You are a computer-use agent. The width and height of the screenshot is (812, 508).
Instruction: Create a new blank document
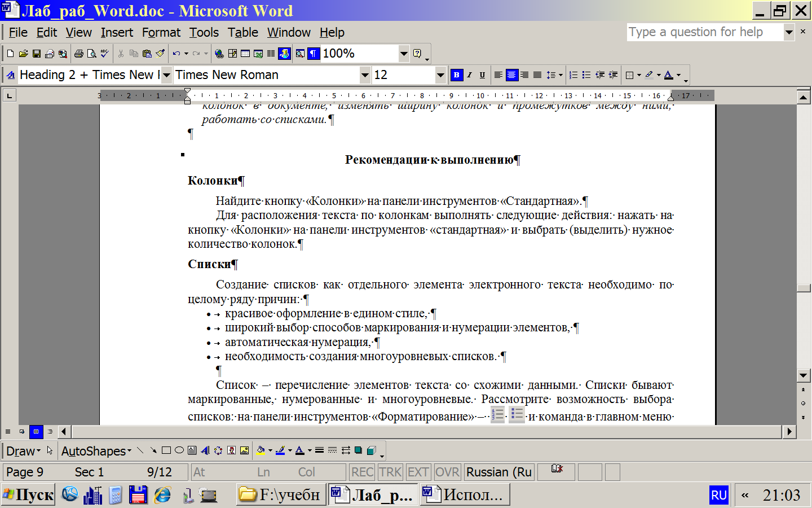[x=10, y=54]
